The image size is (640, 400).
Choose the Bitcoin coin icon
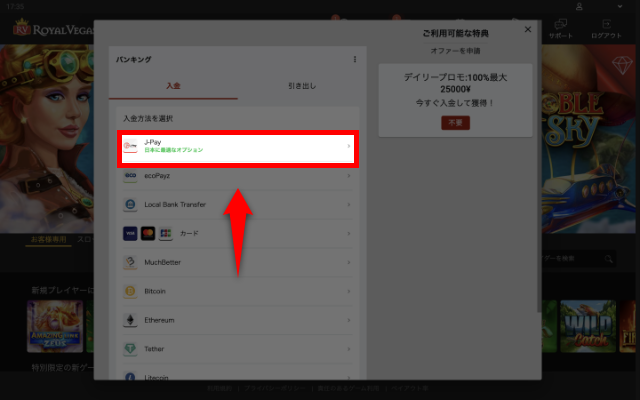pos(130,291)
